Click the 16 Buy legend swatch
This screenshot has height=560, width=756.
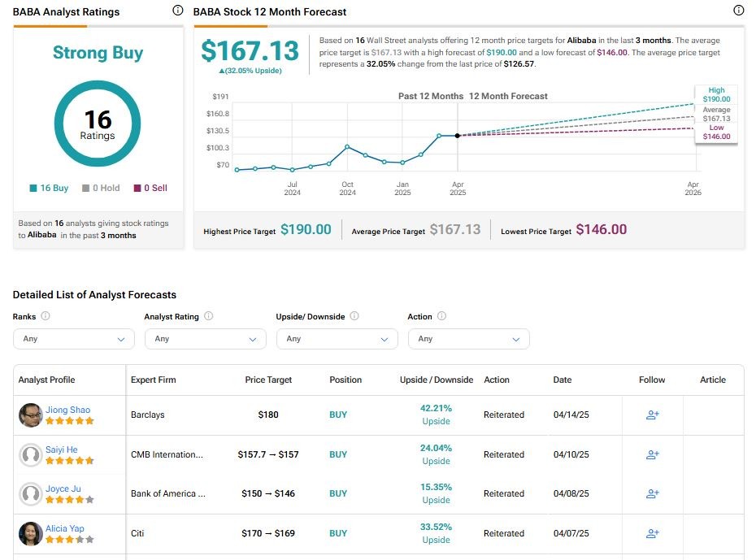[33, 188]
